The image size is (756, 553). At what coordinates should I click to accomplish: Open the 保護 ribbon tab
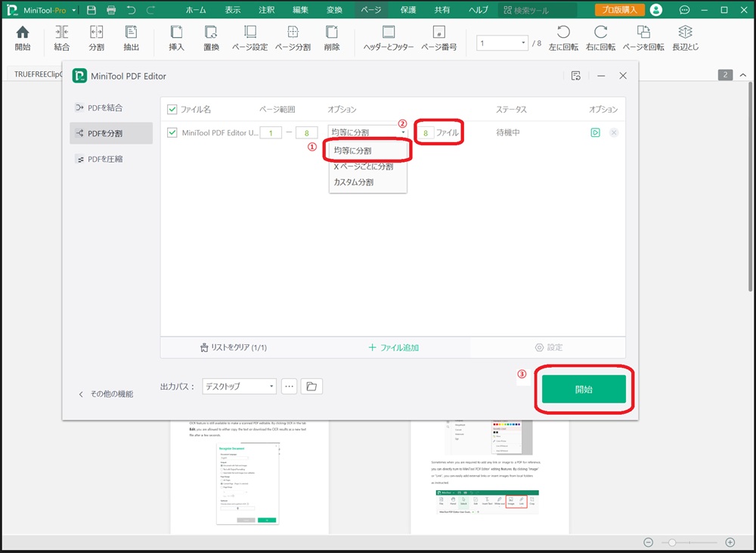coord(408,10)
